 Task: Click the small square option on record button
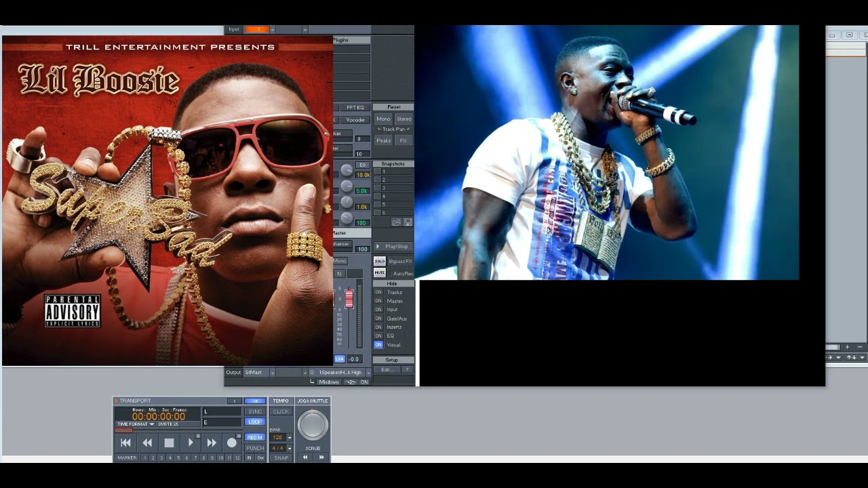[x=239, y=436]
